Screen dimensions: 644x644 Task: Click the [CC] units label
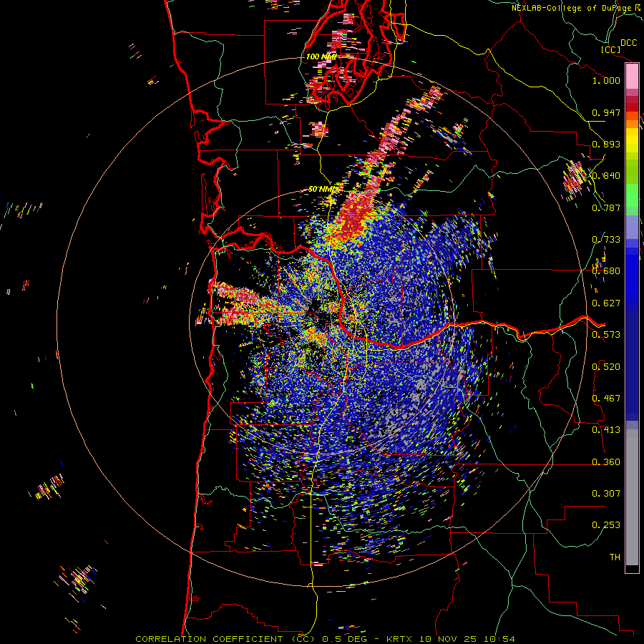coord(611,49)
